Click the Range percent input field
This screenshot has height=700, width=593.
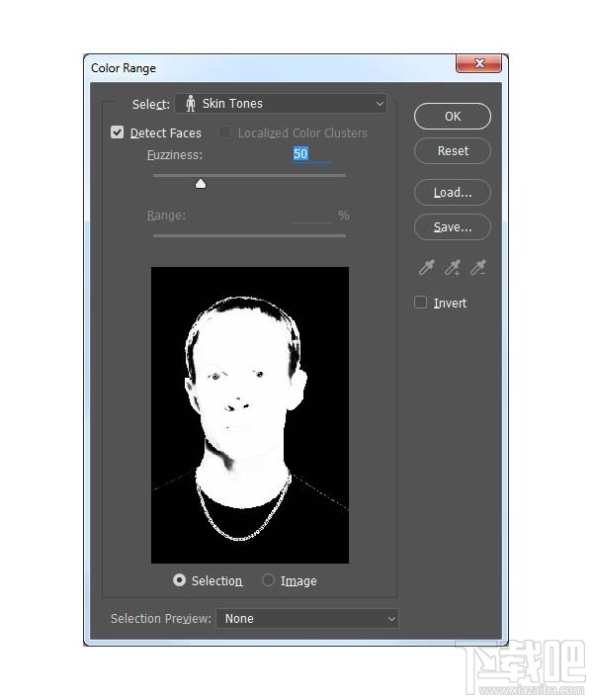tap(311, 216)
